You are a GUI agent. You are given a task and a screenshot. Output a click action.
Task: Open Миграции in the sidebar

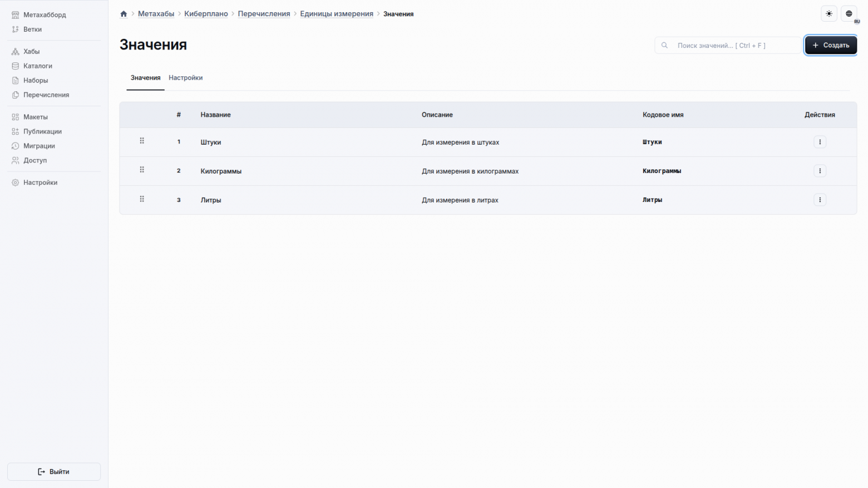click(x=39, y=146)
